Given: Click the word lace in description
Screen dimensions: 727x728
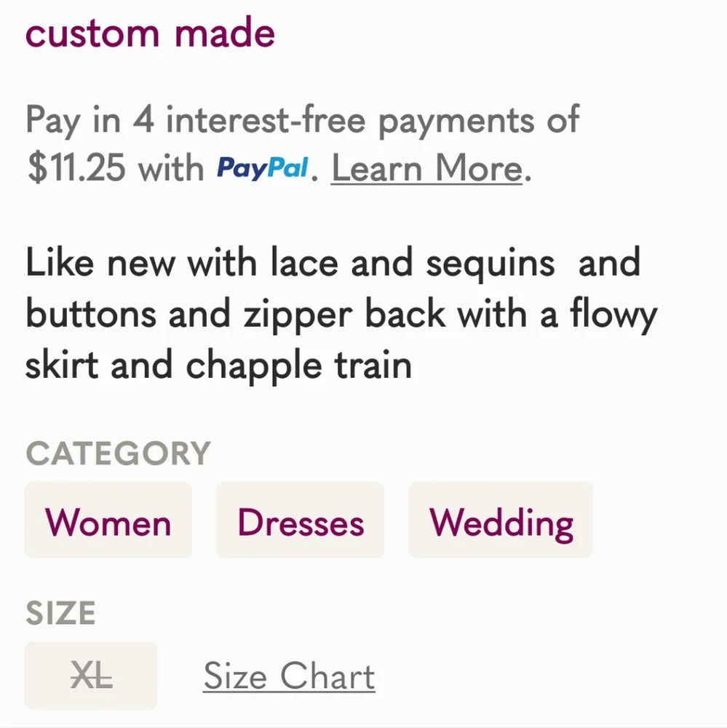Looking at the screenshot, I should pyautogui.click(x=304, y=263).
